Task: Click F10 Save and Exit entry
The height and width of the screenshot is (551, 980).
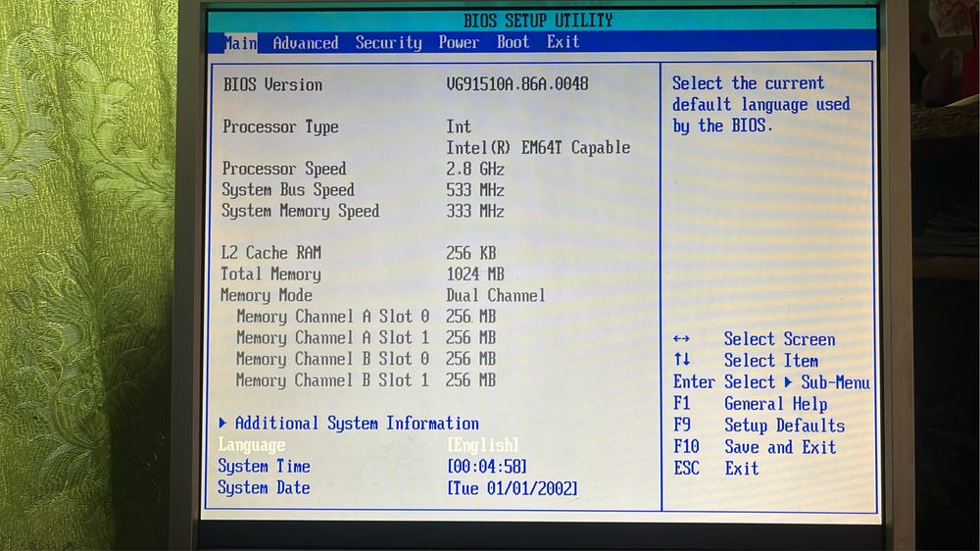Action: [x=755, y=447]
